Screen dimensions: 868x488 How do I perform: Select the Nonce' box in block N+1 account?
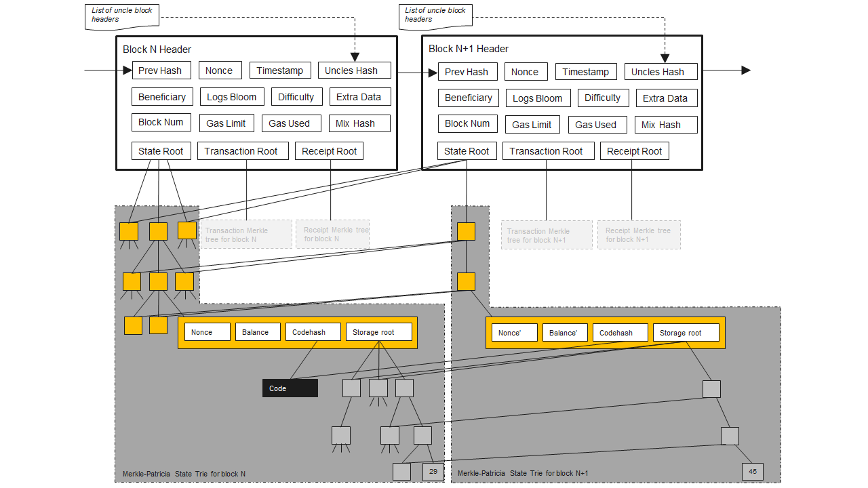pyautogui.click(x=514, y=333)
